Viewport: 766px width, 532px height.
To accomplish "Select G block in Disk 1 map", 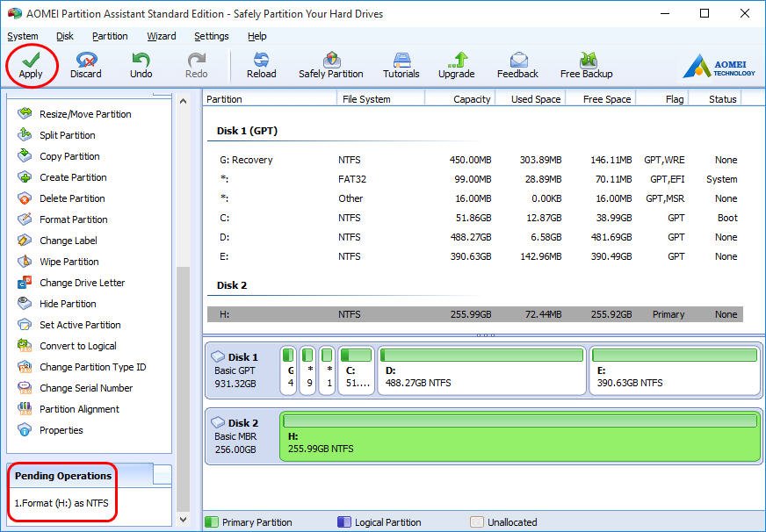I will click(289, 370).
